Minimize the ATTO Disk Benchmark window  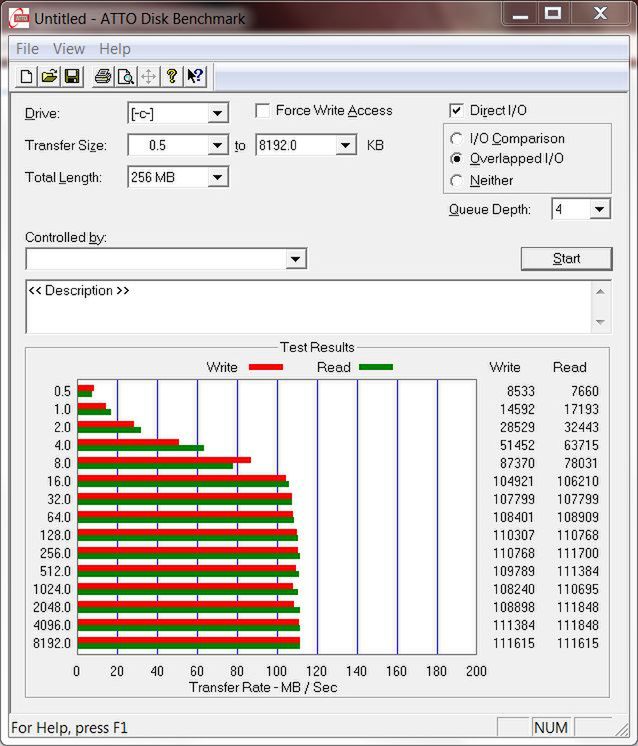[x=520, y=14]
